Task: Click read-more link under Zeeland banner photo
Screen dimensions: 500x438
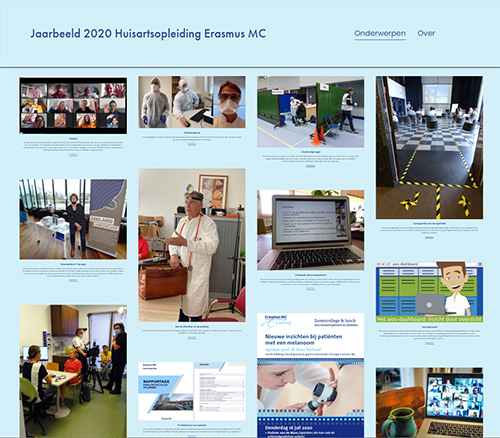Action: click(73, 280)
